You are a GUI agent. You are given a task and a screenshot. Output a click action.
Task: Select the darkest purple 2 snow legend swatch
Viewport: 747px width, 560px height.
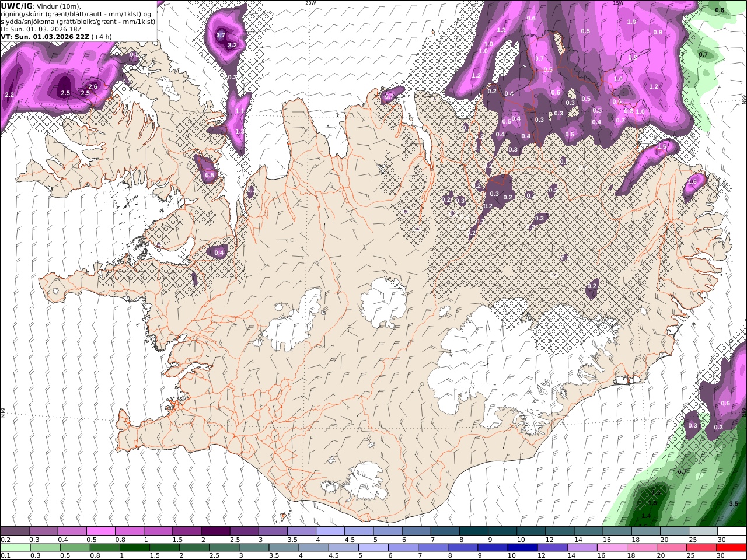(x=215, y=531)
